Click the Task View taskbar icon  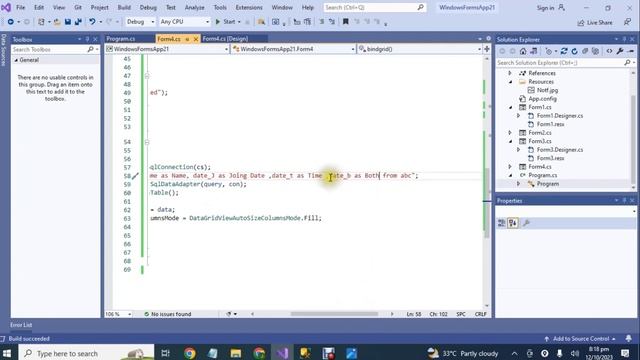point(165,353)
